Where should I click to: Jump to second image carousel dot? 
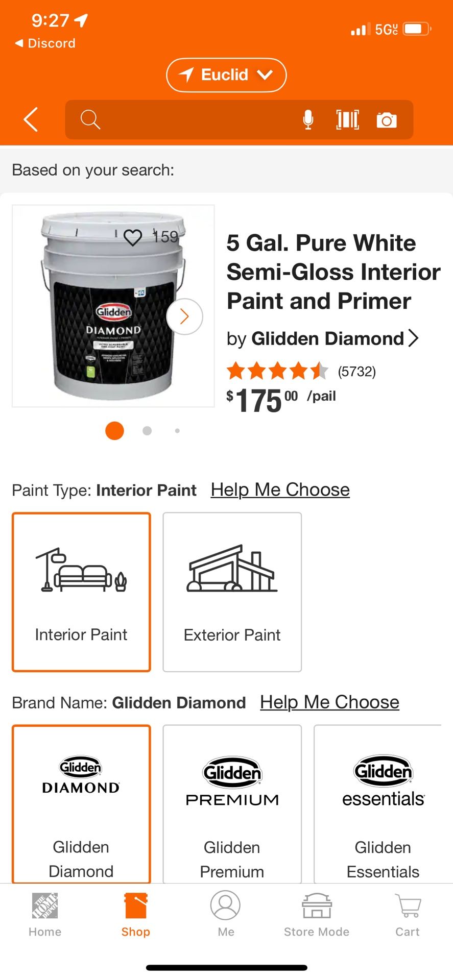[147, 431]
